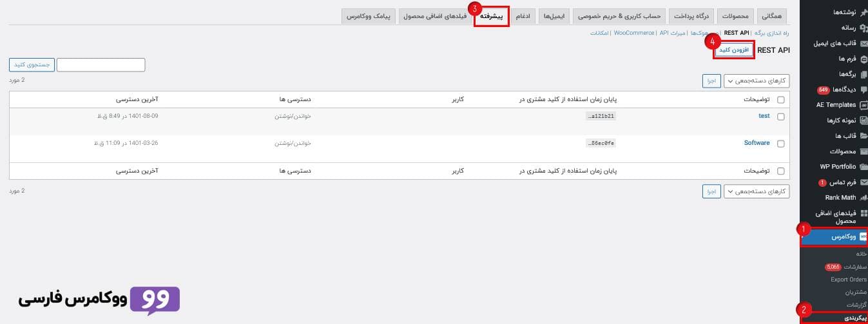Image resolution: width=868 pixels, height=324 pixels.
Task: Open the ووکامرس (WooCommerce) sidebar menu
Action: [x=834, y=237]
